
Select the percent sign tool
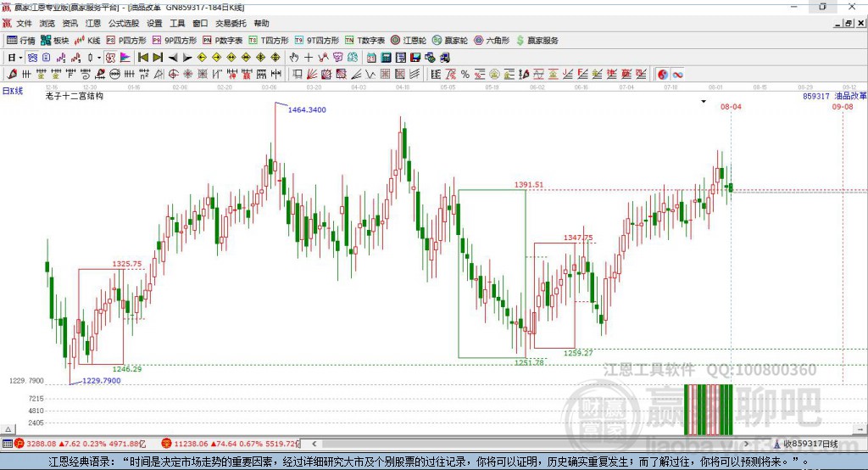click(x=465, y=75)
